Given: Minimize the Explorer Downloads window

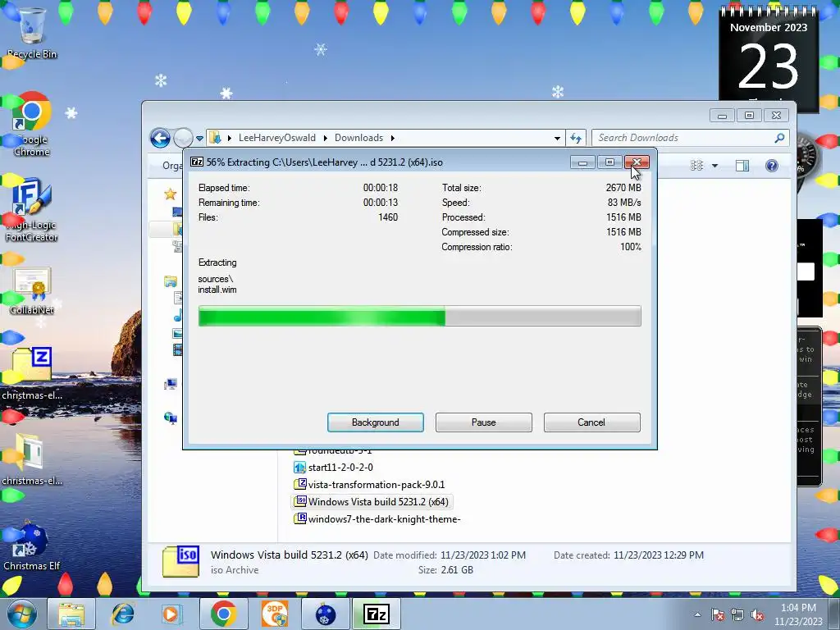Looking at the screenshot, I should 722,115.
